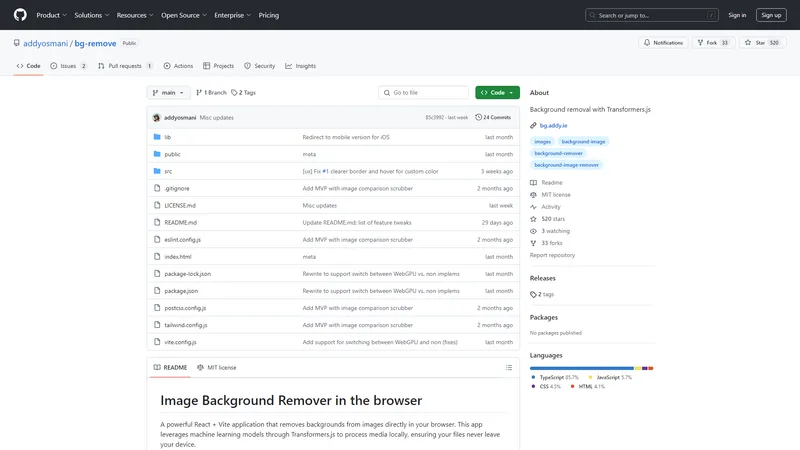
Task: Click the clock icon next to 24 Commits
Action: (x=479, y=117)
